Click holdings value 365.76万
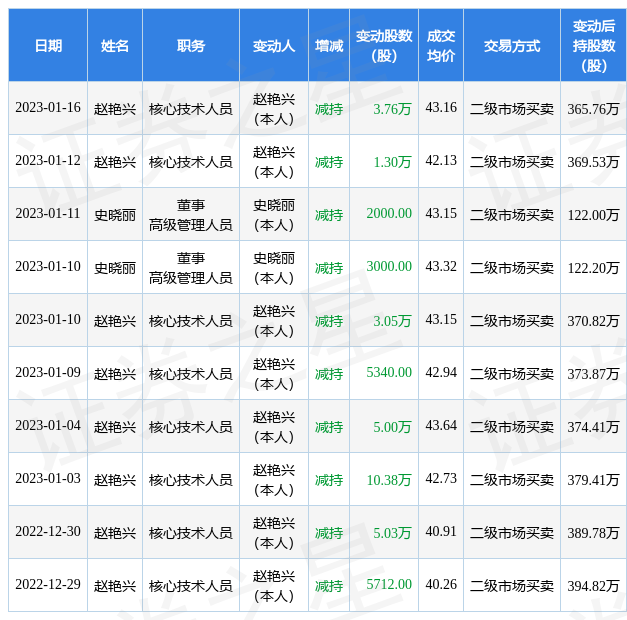The height and width of the screenshot is (620, 627). (593, 109)
